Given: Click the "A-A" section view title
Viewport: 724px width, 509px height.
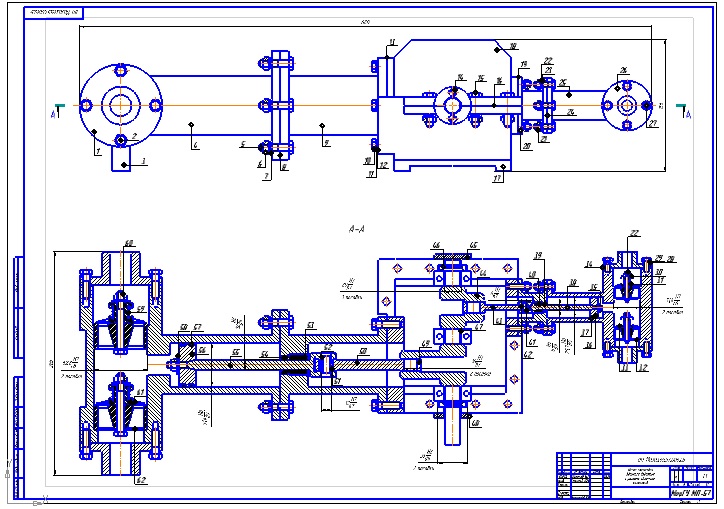Looking at the screenshot, I should [x=356, y=229].
